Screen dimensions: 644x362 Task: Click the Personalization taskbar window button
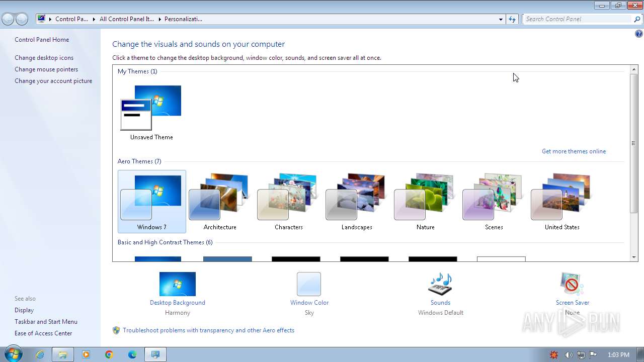tap(155, 354)
